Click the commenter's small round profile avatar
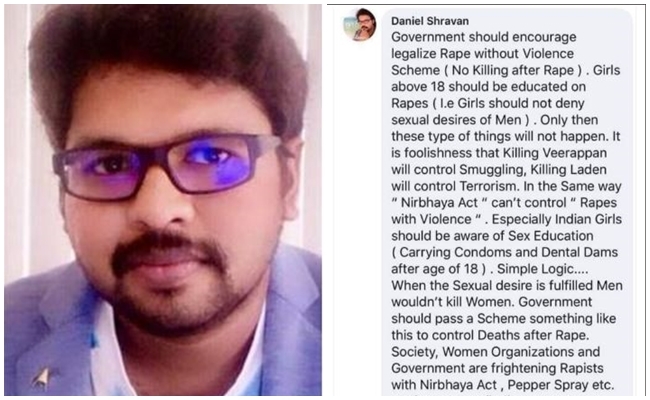 [360, 25]
